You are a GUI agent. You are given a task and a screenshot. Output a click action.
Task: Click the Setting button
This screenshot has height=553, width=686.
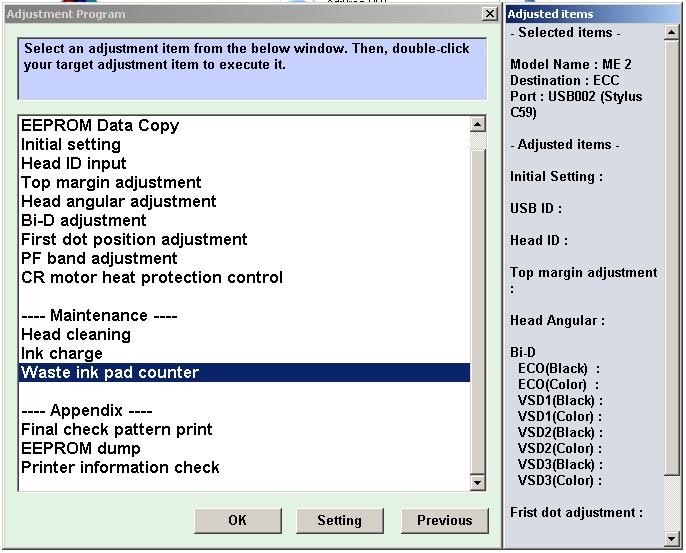pyautogui.click(x=340, y=520)
